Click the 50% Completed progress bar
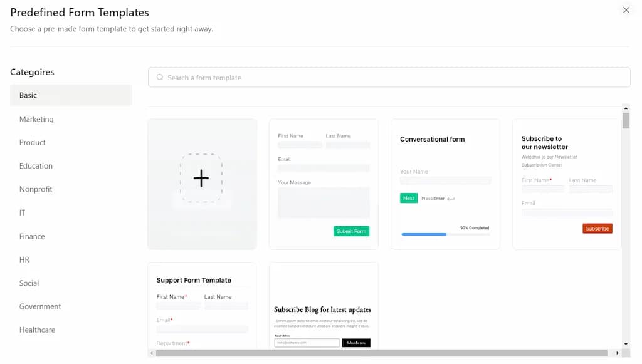 click(x=446, y=234)
